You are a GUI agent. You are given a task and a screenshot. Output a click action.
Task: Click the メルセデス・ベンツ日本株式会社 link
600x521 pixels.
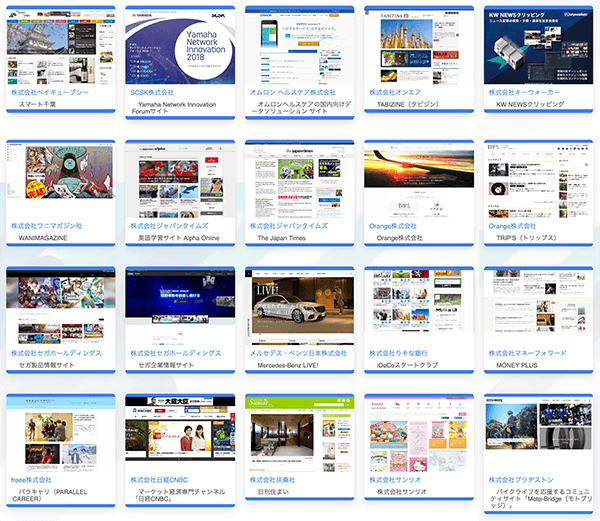coord(298,353)
